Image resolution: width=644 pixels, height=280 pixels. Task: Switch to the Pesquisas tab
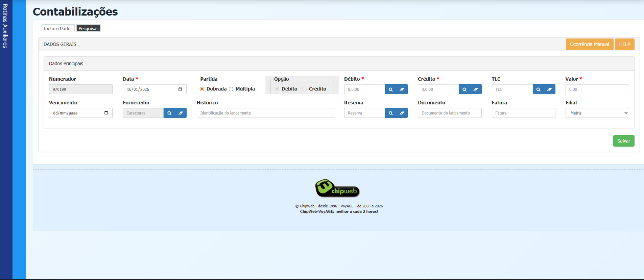coord(88,28)
